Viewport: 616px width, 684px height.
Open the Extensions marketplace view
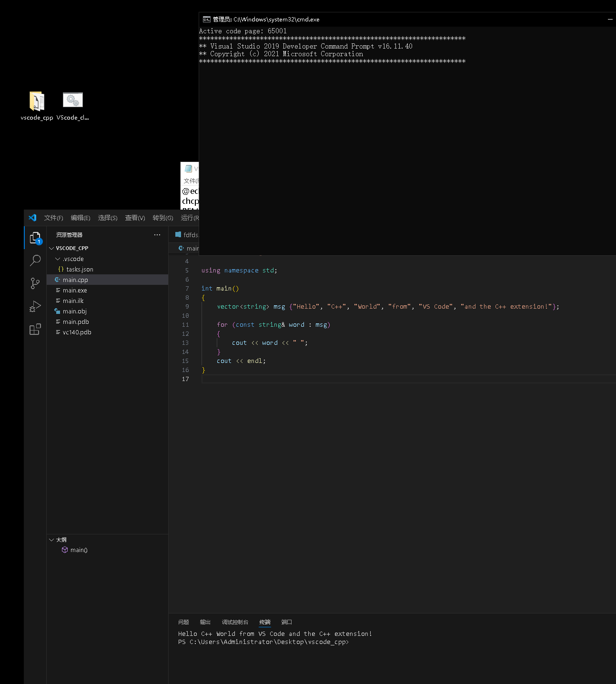35,329
